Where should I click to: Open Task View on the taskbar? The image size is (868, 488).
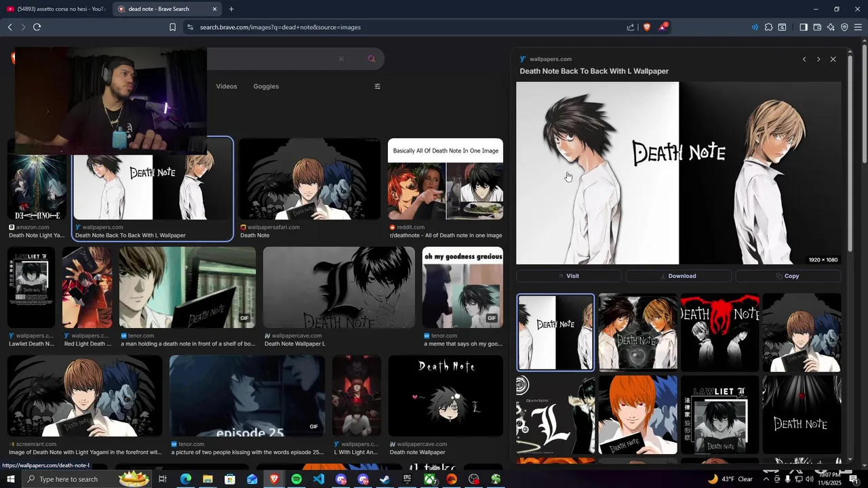click(163, 479)
